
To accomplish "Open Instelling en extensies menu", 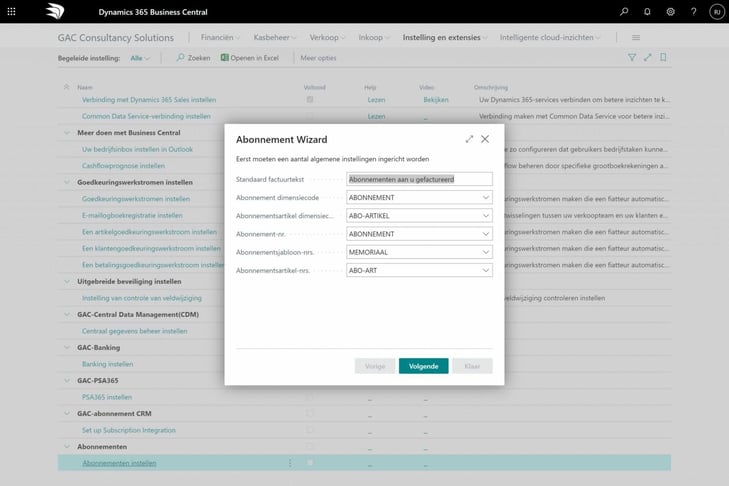I will point(445,38).
